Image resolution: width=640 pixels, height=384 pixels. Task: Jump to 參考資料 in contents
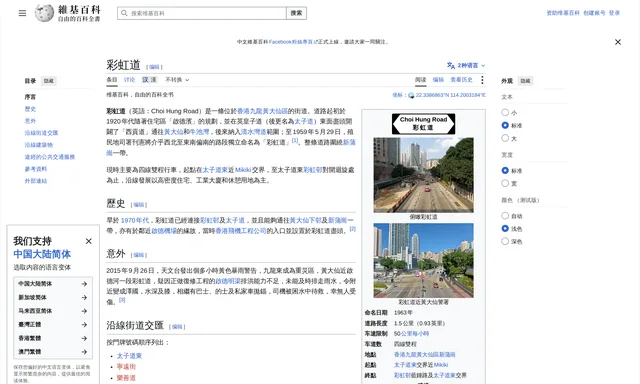pyautogui.click(x=36, y=169)
